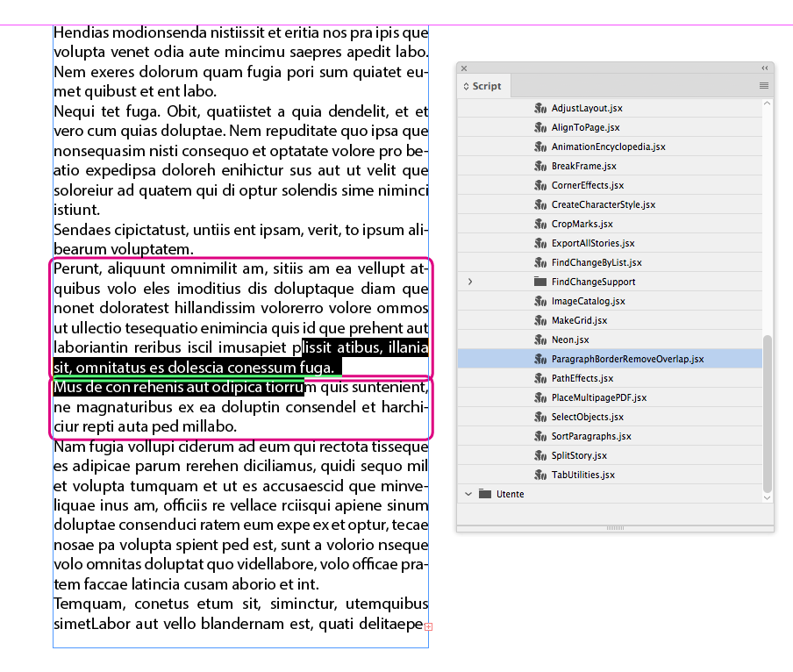Click the ExportAllStories.jsx script icon
The image size is (793, 672).
click(x=540, y=243)
